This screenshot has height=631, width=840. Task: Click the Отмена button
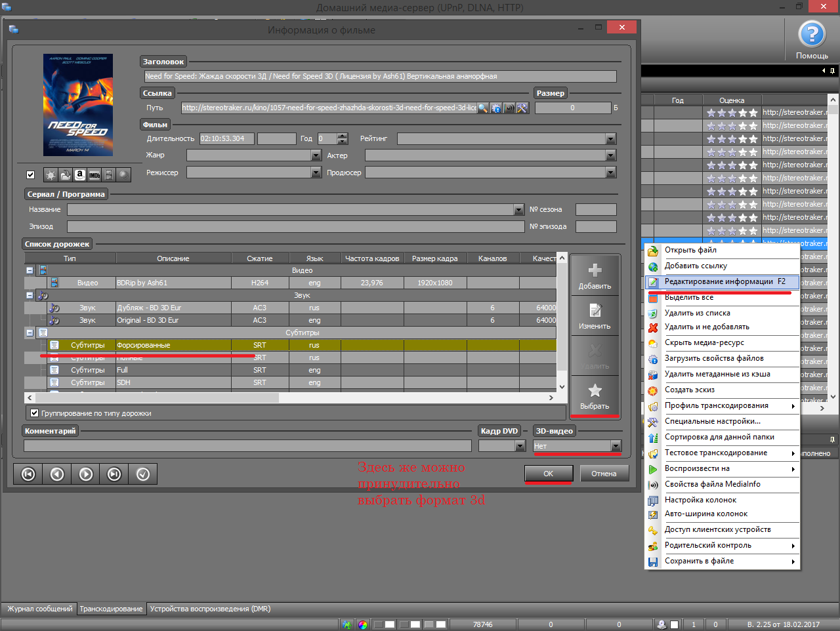[x=604, y=474]
